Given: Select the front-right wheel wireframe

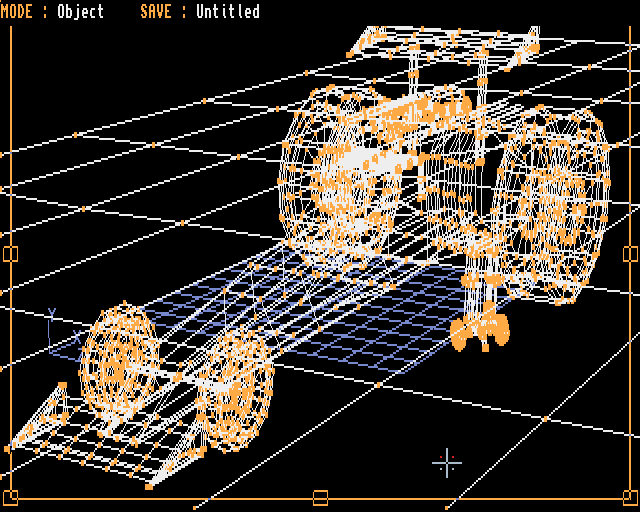Looking at the screenshot, I should tap(236, 388).
